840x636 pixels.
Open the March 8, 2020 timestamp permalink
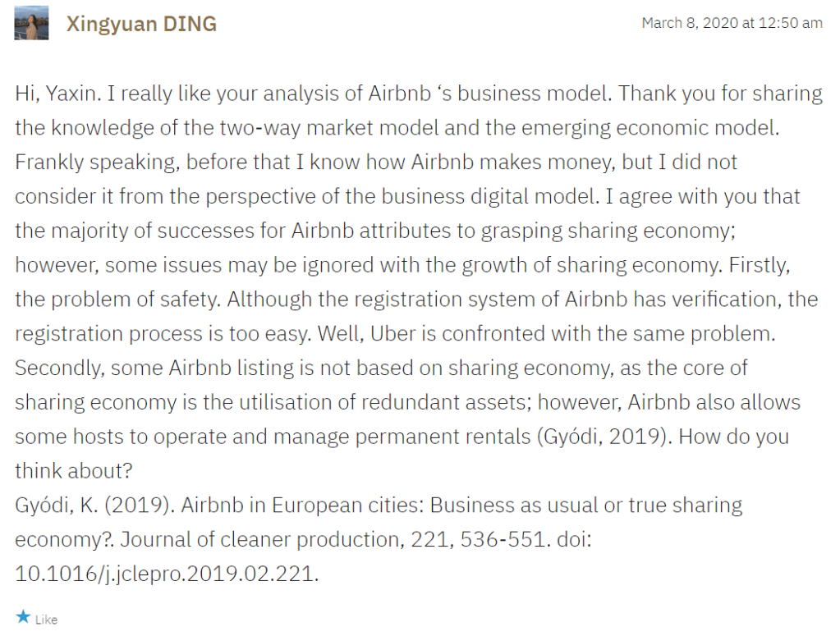[x=732, y=23]
